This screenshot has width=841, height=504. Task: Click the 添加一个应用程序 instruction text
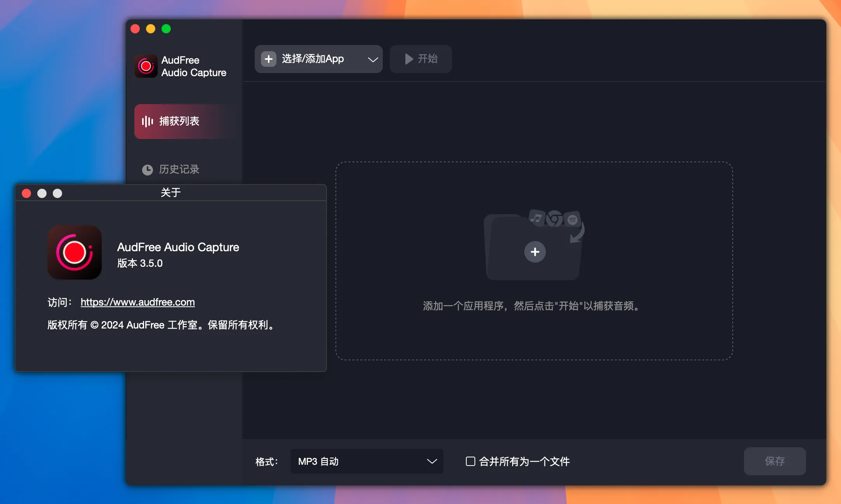click(x=532, y=306)
